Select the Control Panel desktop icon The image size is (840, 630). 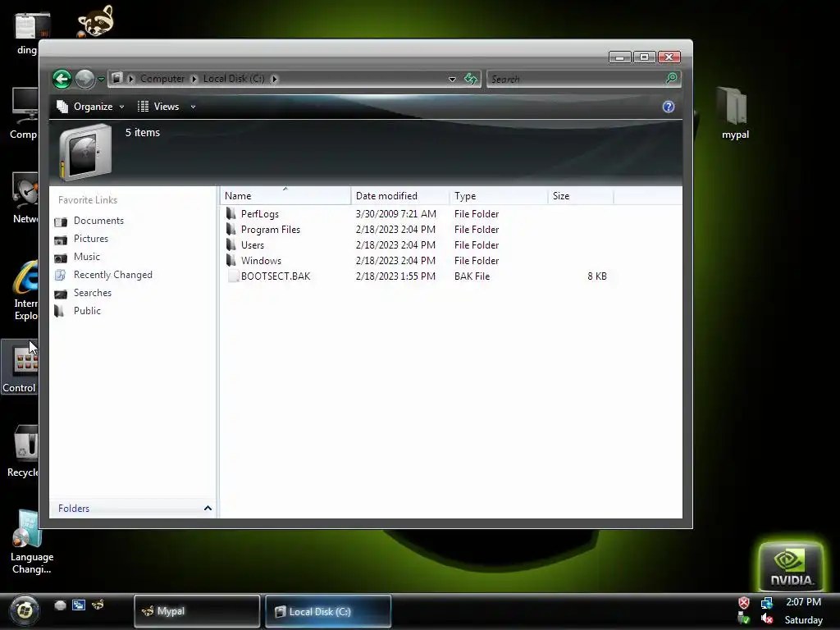pyautogui.click(x=20, y=367)
